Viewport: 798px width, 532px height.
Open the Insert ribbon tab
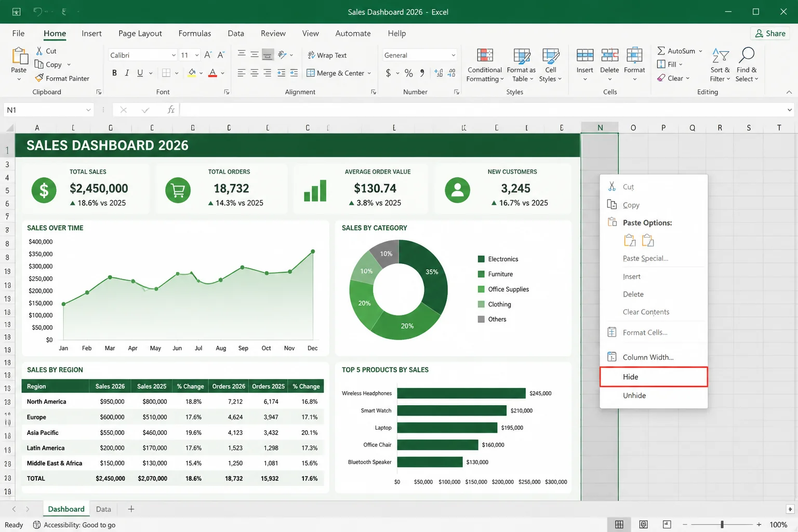point(91,33)
